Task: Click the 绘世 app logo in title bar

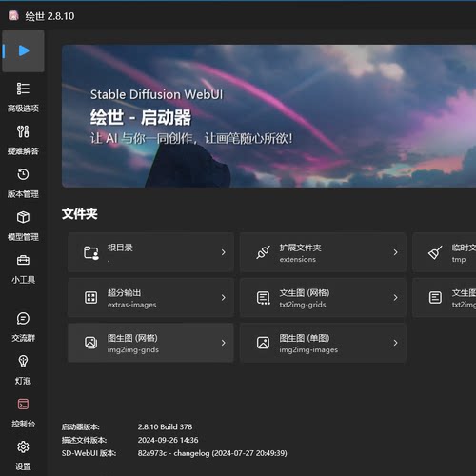Action: tap(13, 15)
